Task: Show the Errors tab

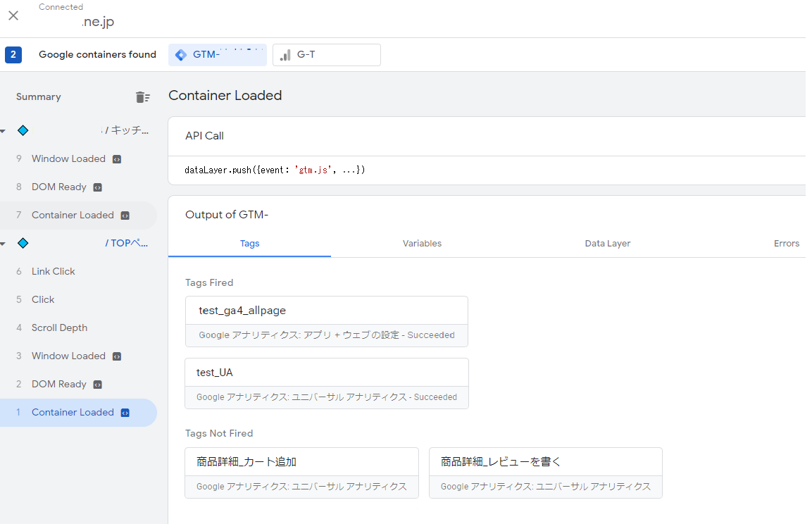Action: click(x=786, y=244)
